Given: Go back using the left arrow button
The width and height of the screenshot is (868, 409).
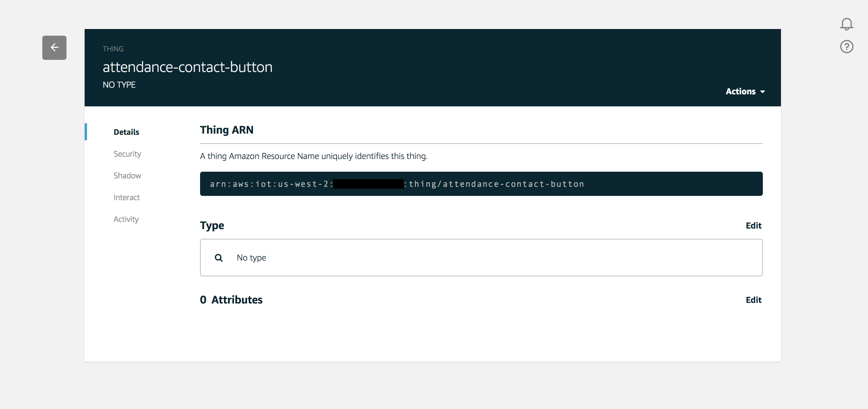Looking at the screenshot, I should pos(54,47).
